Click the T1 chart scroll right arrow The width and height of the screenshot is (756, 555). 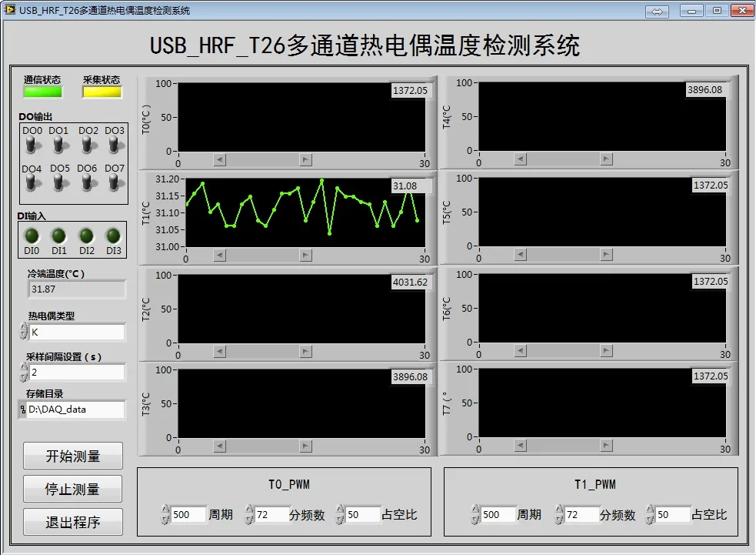[x=305, y=256]
